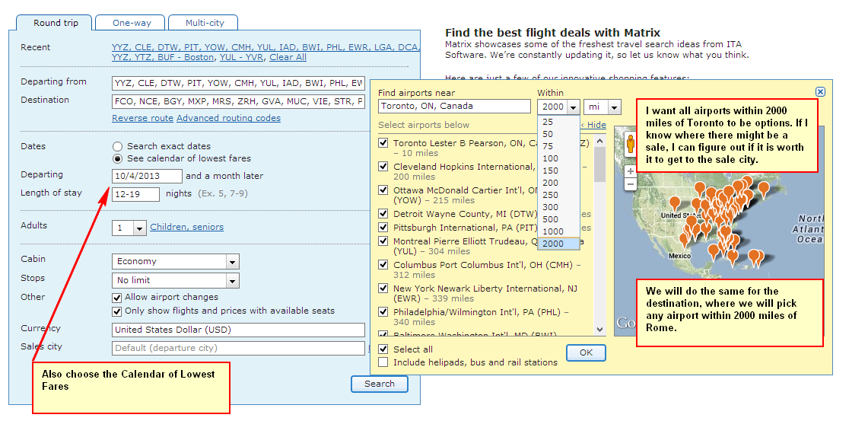Switch to the One-way tab
This screenshot has width=868, height=421.
(x=131, y=23)
